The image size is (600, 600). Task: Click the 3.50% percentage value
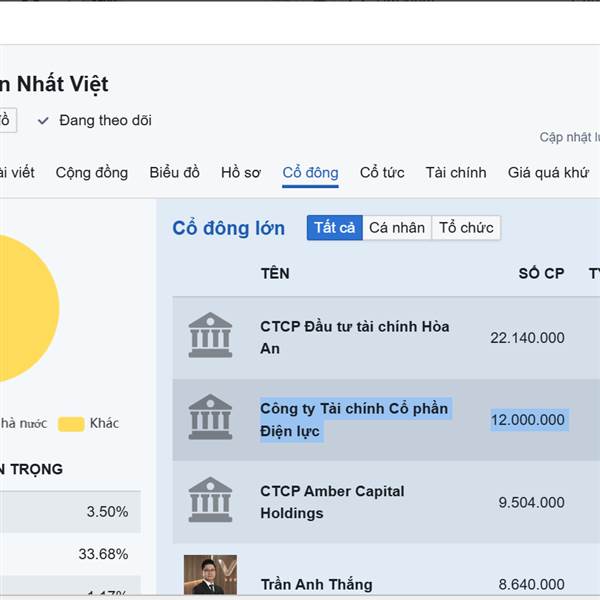coord(107,512)
